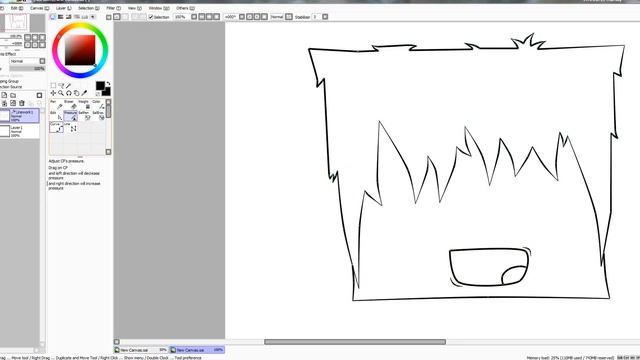
Task: Select the Line linework tool
Action: pyautogui.click(x=71, y=127)
